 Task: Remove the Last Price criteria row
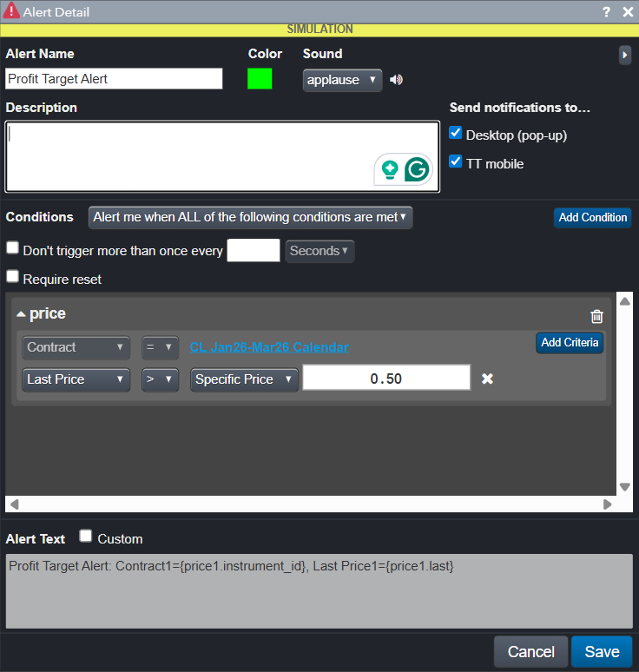pyautogui.click(x=487, y=379)
